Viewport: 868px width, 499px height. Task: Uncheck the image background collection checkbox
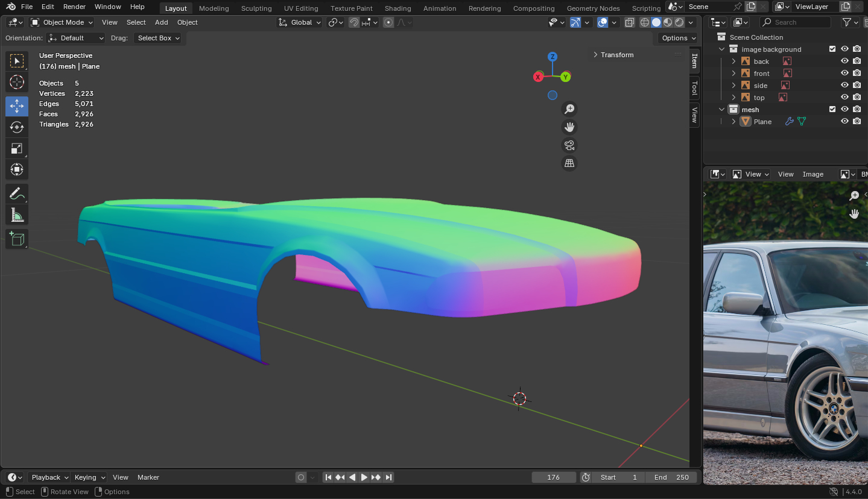click(x=832, y=49)
